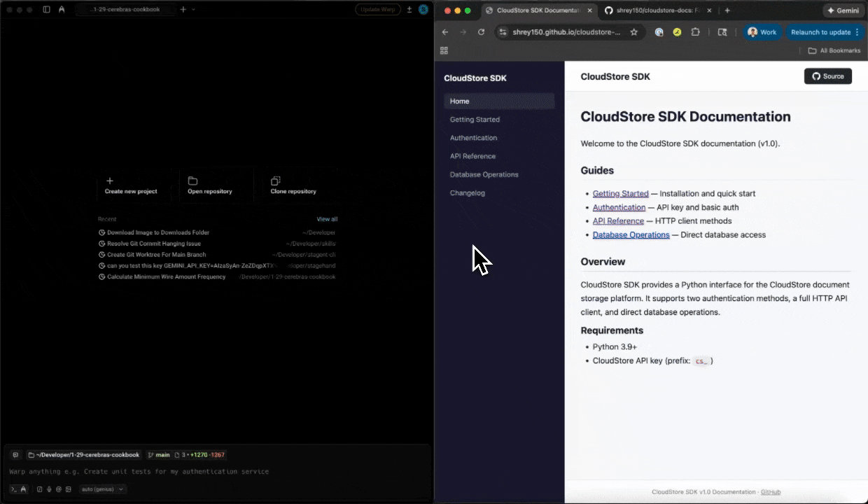Open the dropdown next to Relaunch to update
The width and height of the screenshot is (868, 504).
(857, 31)
